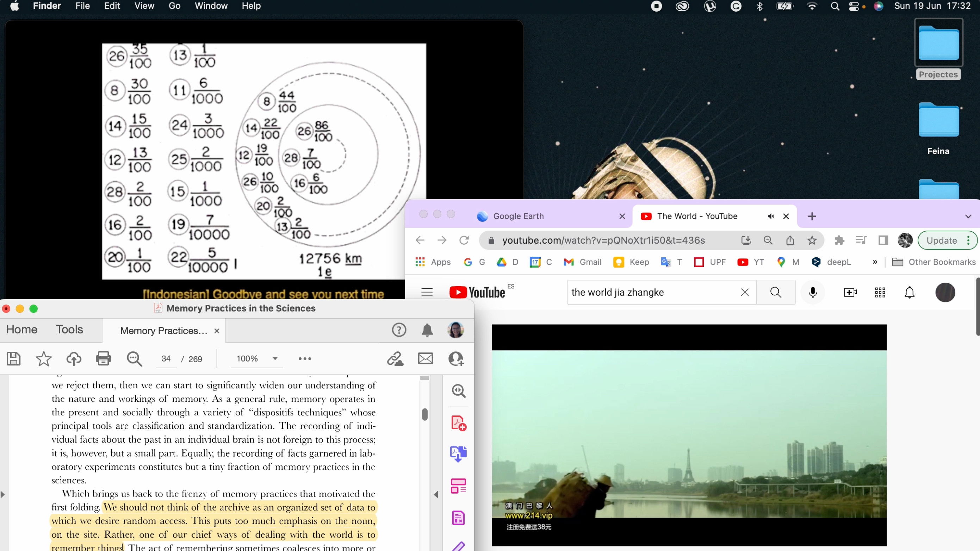
Task: Bookmark this page with the star in the address bar
Action: click(812, 240)
